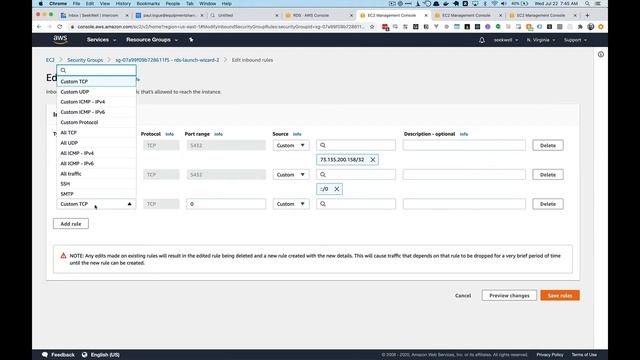Select Custom ICMP - IPv4 option
Screen dimensions: 640x360
coord(96,102)
